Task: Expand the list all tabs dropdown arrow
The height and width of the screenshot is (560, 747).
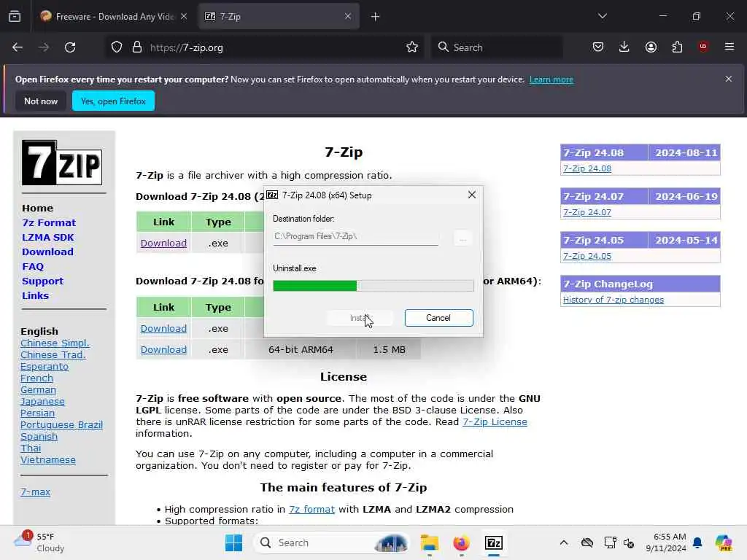Action: 602,16
